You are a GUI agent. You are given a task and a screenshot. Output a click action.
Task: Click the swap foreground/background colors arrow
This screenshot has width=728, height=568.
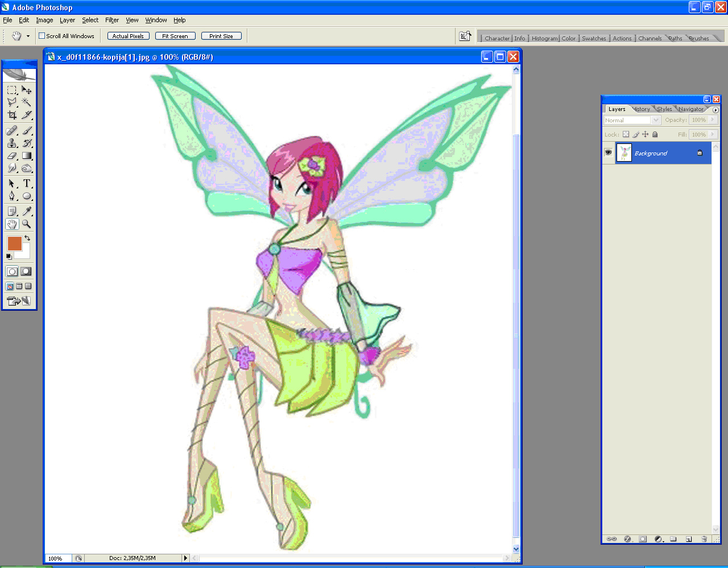pos(27,238)
